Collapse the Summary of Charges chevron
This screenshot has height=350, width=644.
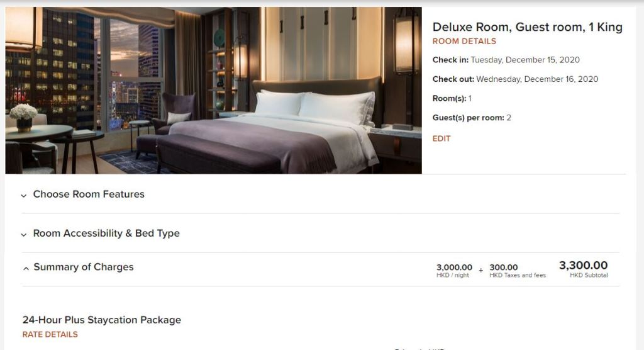click(26, 269)
